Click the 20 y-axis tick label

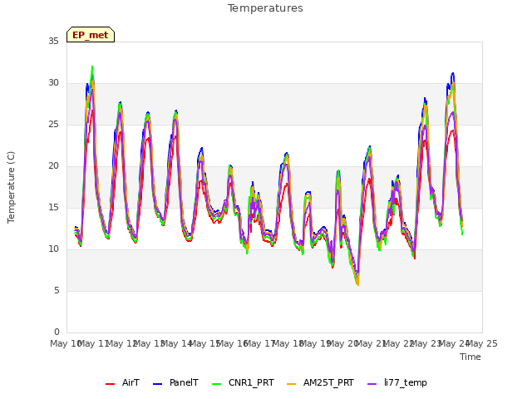point(53,166)
